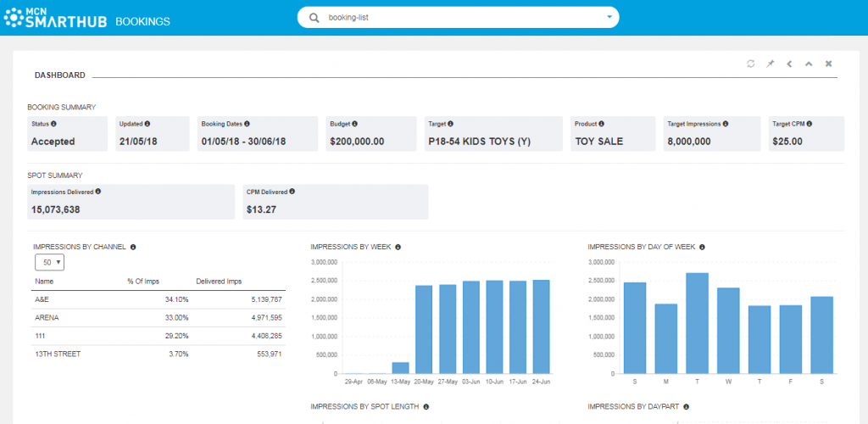Click the 20-May bar in weekly chart

[x=424, y=329]
